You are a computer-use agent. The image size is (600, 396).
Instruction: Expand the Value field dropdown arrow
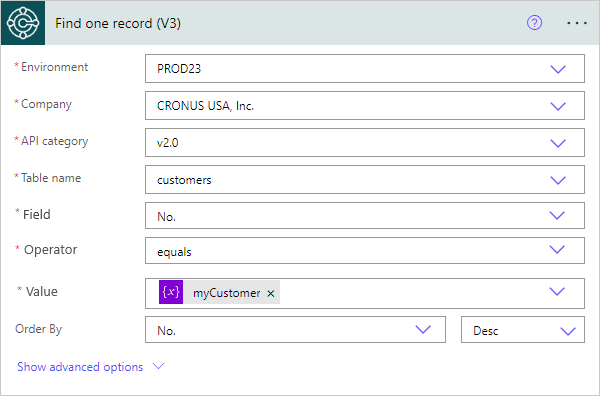[557, 292]
